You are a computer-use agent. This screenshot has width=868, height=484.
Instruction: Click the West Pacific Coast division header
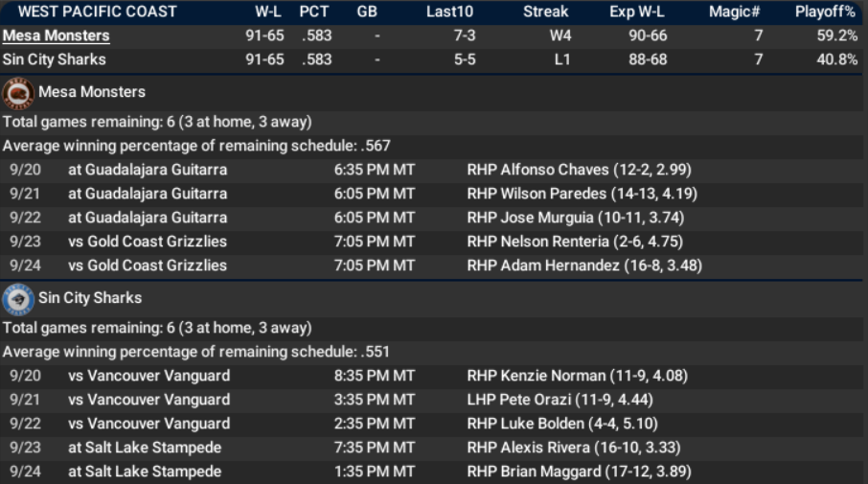pos(98,12)
